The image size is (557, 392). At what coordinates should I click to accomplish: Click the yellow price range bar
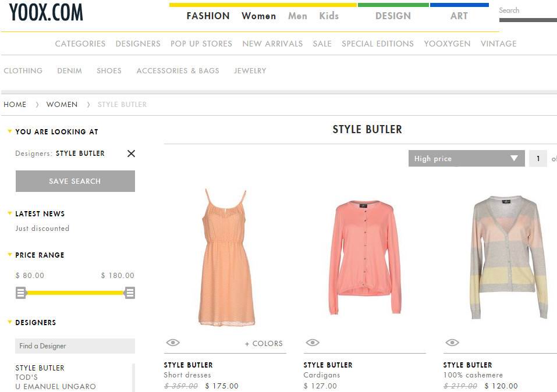(75, 293)
